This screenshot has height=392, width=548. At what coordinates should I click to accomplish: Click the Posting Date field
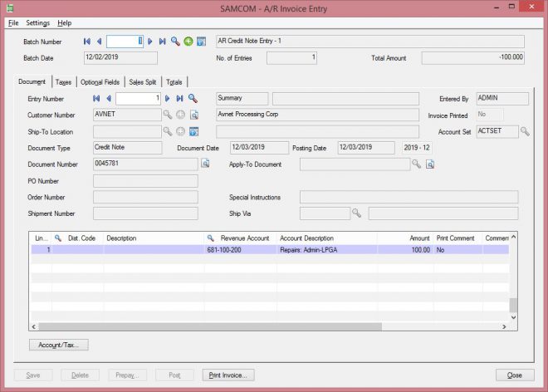click(x=366, y=148)
